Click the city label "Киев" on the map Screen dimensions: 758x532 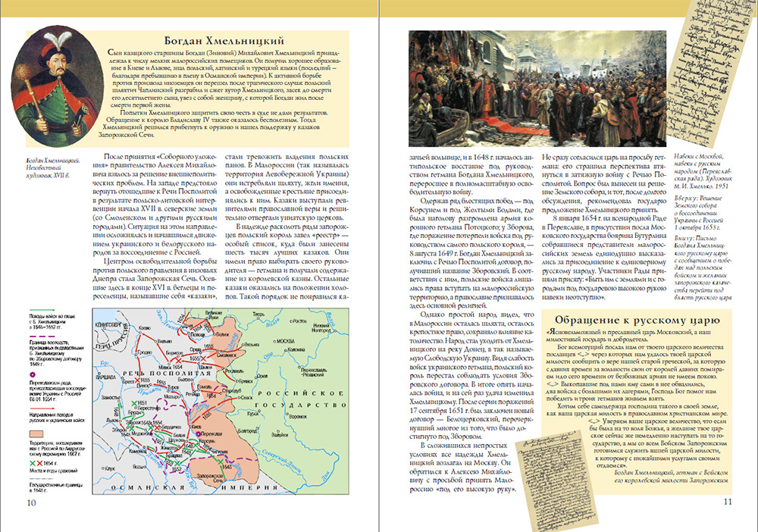pos(197,427)
